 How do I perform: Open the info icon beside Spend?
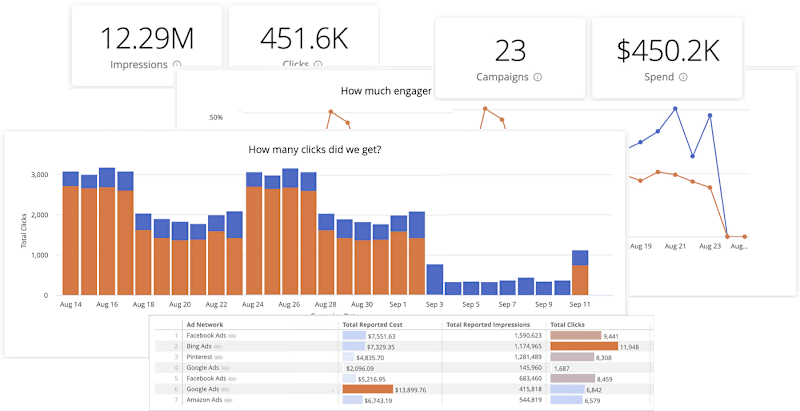coord(683,77)
